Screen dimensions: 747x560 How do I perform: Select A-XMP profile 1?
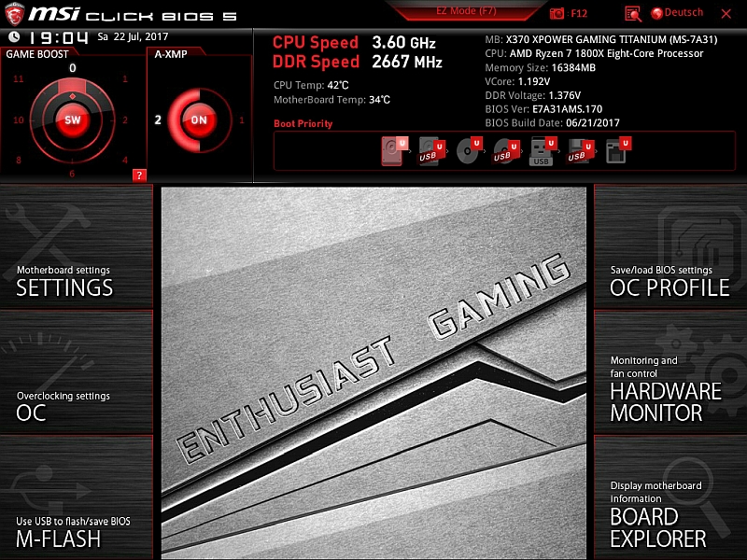coord(242,120)
